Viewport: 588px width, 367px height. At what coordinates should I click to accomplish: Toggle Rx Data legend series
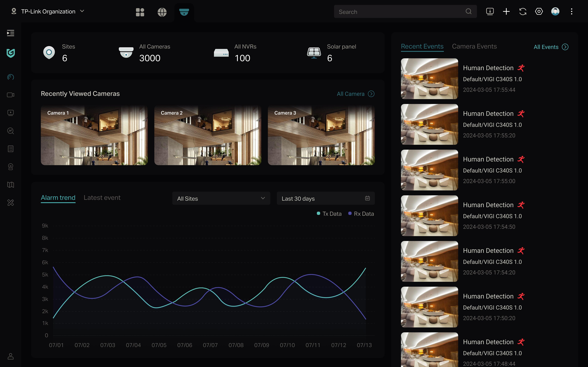361,214
